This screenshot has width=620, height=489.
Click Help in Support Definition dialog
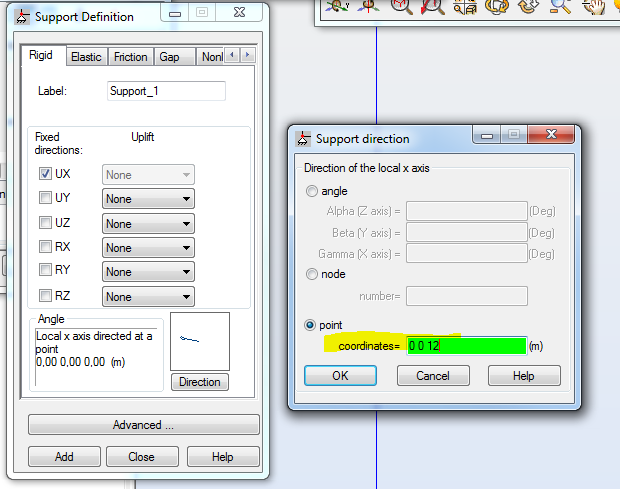(x=223, y=457)
